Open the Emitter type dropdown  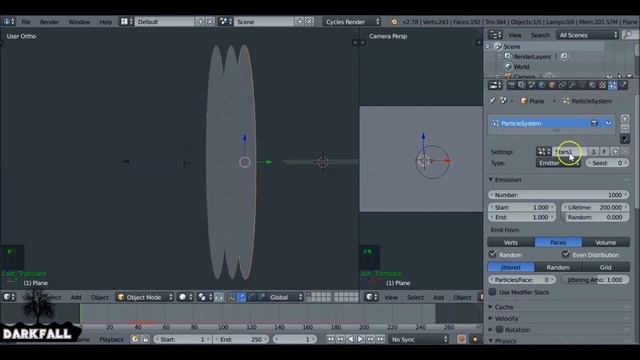[558, 163]
